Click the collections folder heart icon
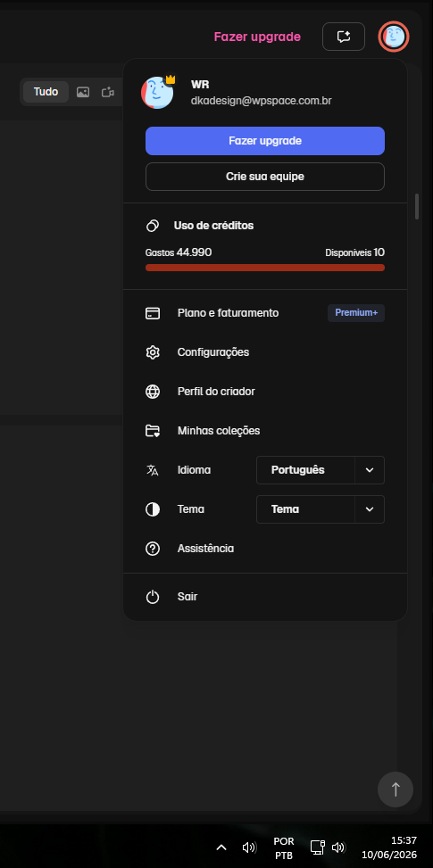The width and height of the screenshot is (433, 868). [x=153, y=431]
